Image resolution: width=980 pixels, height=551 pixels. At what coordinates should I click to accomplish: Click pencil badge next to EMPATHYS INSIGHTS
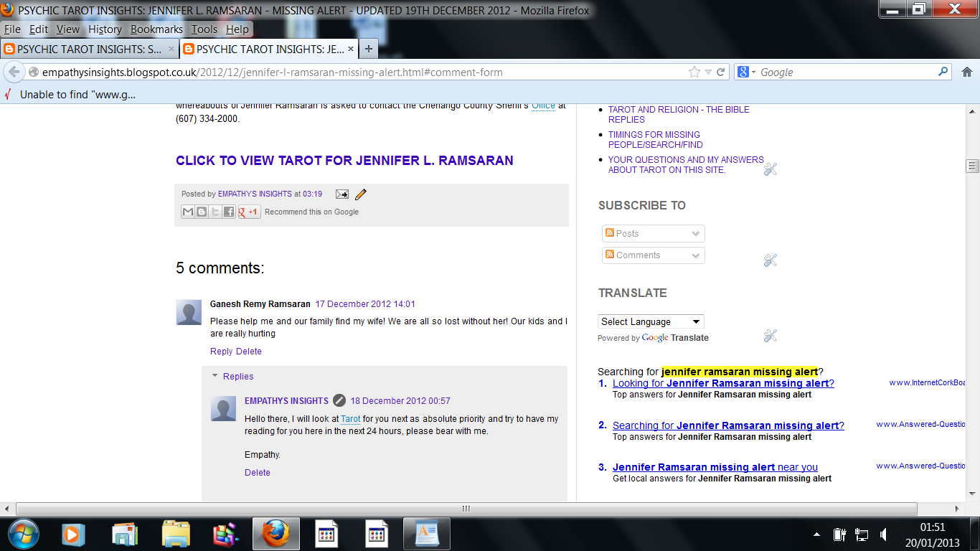coord(339,400)
